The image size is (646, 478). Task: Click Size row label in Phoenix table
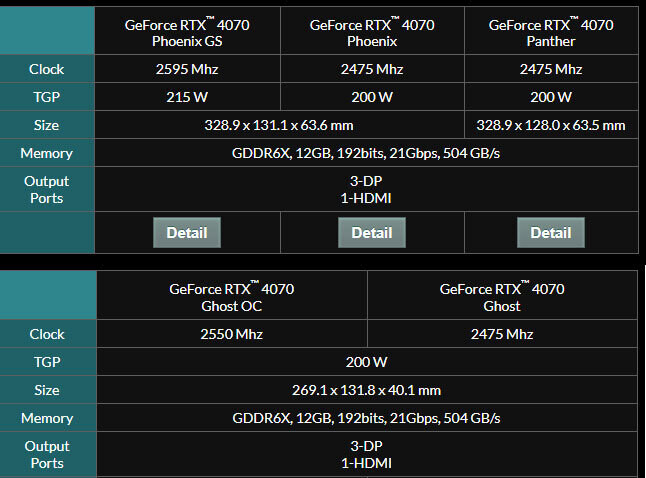(x=46, y=125)
